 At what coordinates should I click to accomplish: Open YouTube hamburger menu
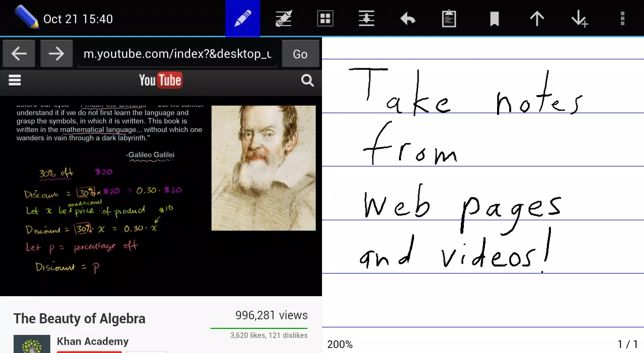(15, 80)
